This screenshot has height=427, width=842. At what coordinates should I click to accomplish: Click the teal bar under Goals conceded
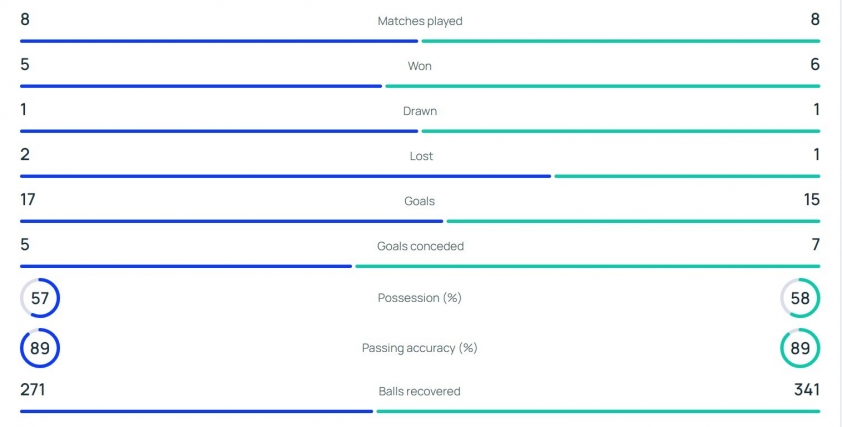point(588,266)
